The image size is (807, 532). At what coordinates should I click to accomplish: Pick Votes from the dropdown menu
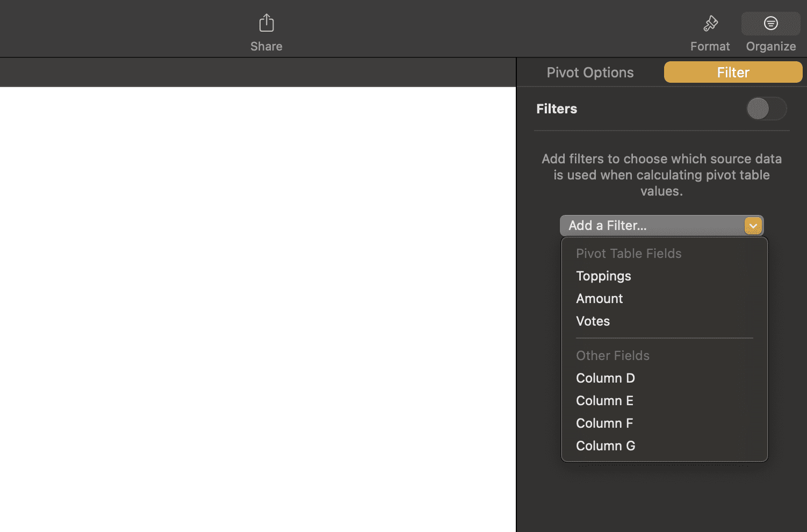(x=593, y=321)
